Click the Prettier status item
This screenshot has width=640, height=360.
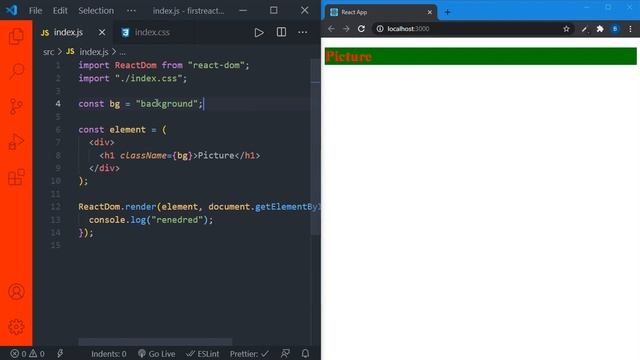click(x=249, y=353)
